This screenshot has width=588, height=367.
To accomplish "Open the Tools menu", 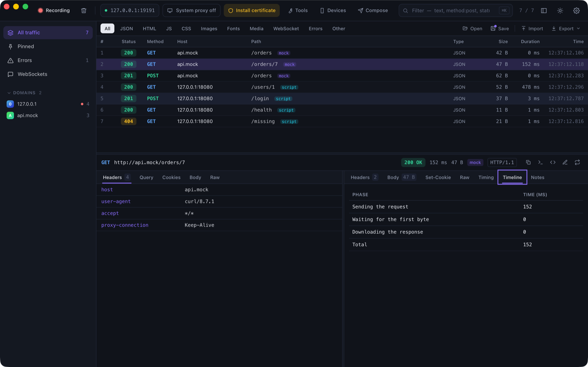I will coord(298,10).
